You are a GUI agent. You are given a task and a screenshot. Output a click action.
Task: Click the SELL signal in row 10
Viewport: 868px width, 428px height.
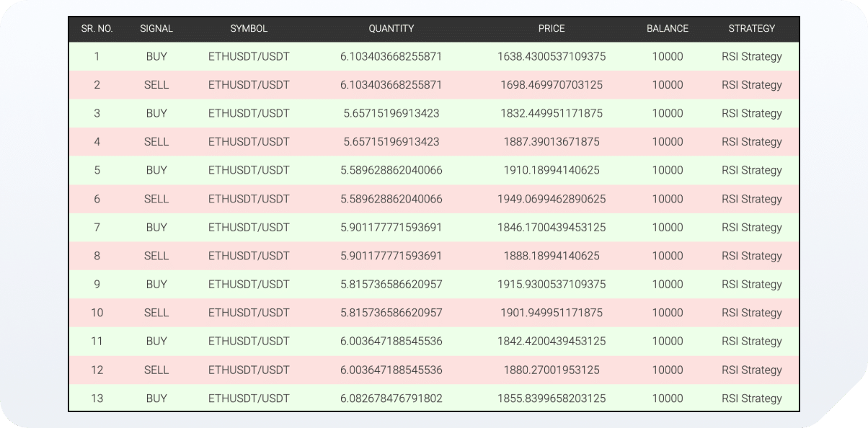click(156, 313)
